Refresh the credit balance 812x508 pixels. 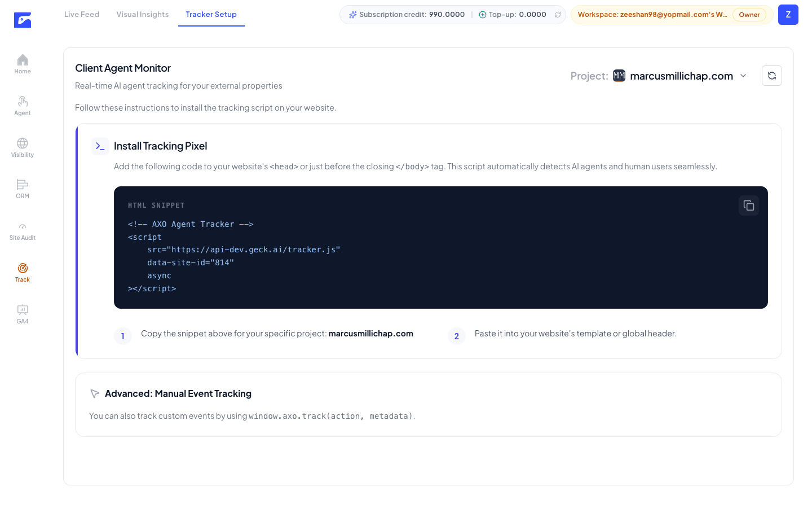558,15
